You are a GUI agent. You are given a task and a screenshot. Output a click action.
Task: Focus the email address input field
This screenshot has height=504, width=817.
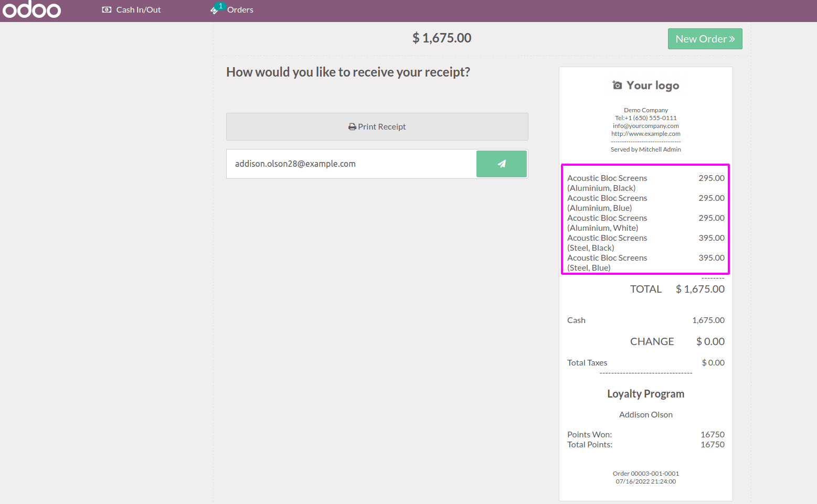pyautogui.click(x=352, y=164)
